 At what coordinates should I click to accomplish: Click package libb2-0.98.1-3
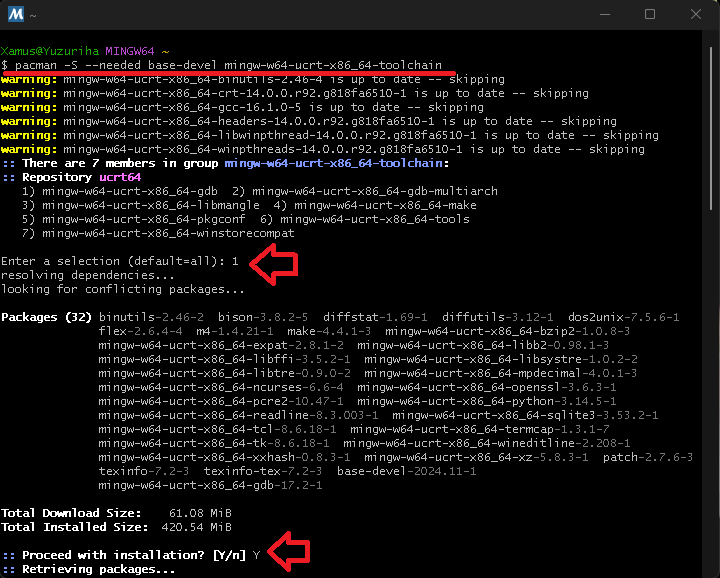click(483, 345)
